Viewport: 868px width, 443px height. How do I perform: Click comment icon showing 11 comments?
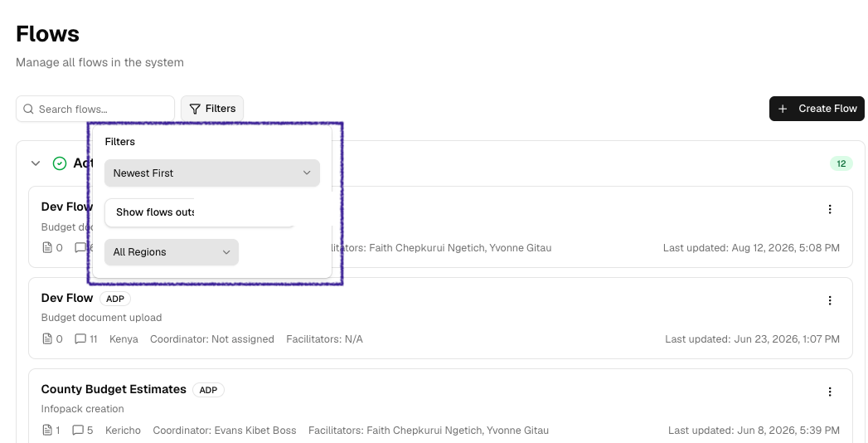80,338
